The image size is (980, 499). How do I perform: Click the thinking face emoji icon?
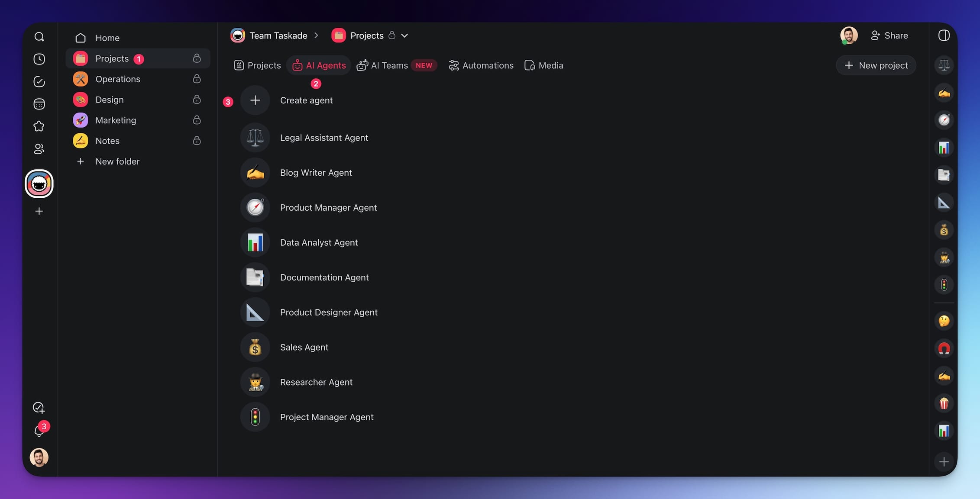coord(944,321)
